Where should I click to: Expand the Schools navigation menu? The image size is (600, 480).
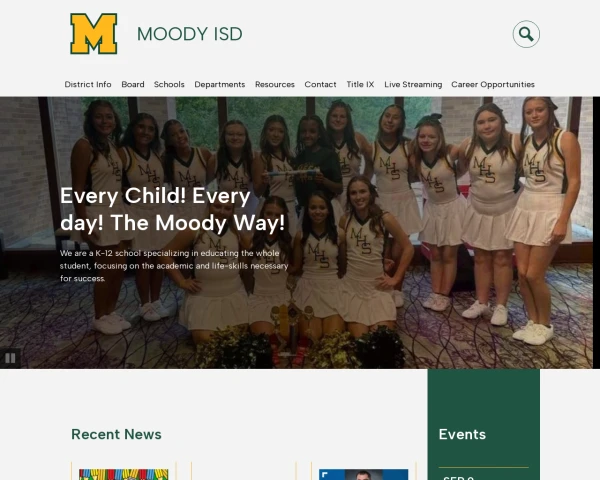pyautogui.click(x=169, y=84)
